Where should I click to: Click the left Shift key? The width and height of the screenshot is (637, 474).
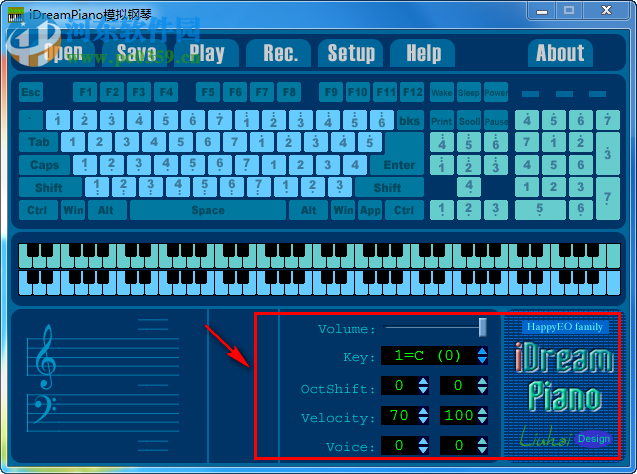[x=49, y=188]
